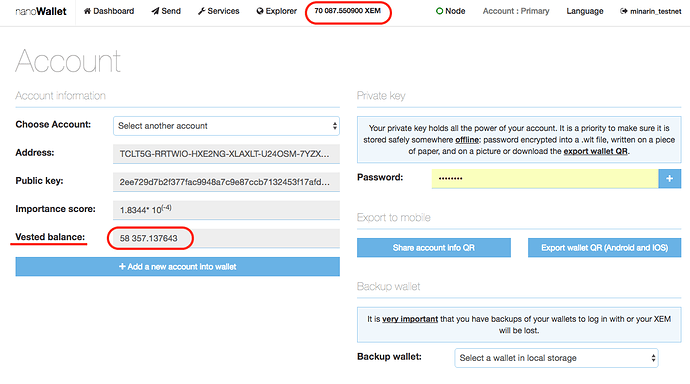Screen dimensions: 690x384
Task: Click the green Node status circle
Action: point(439,11)
